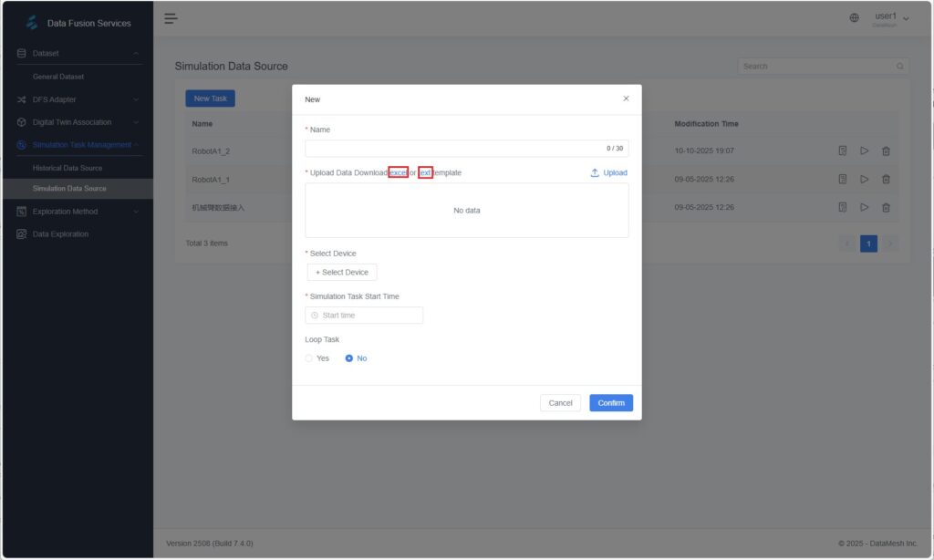This screenshot has height=560, width=934.
Task: Download the excel template link
Action: pyautogui.click(x=398, y=172)
